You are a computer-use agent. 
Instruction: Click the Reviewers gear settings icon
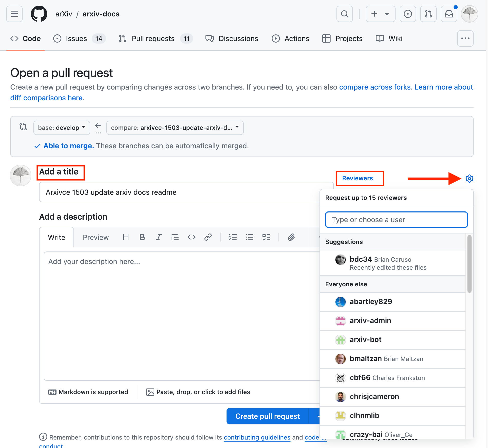pyautogui.click(x=469, y=179)
